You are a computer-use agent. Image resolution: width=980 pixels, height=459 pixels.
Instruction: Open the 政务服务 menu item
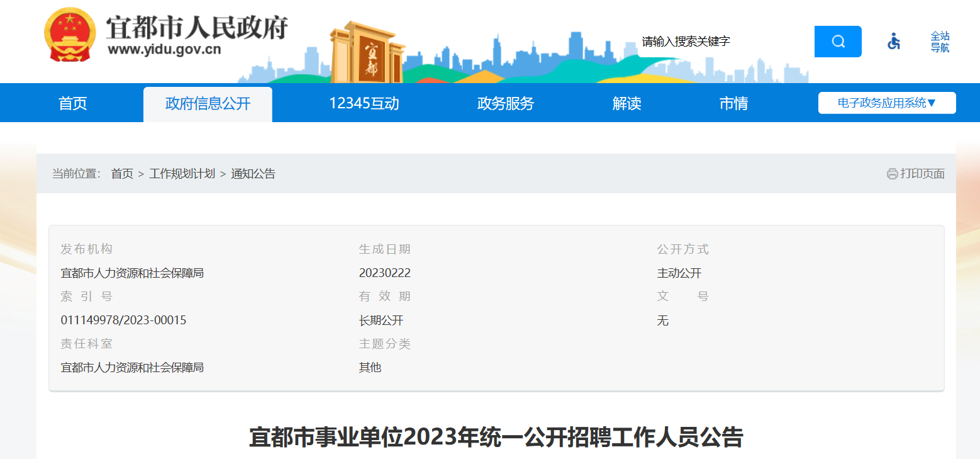[505, 103]
